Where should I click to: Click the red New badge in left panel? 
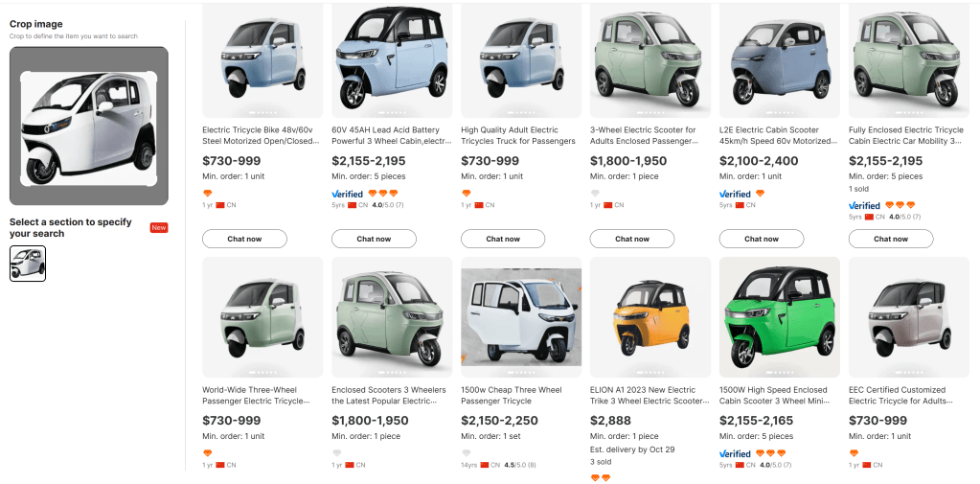[159, 227]
